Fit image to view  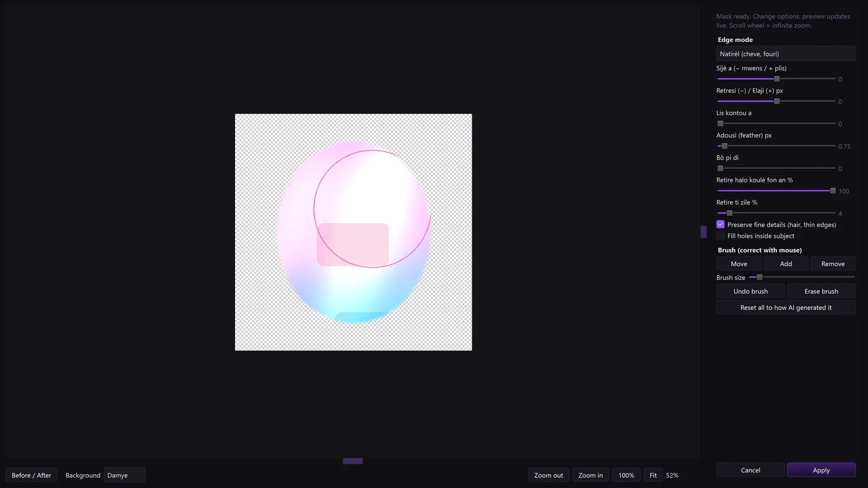click(653, 475)
